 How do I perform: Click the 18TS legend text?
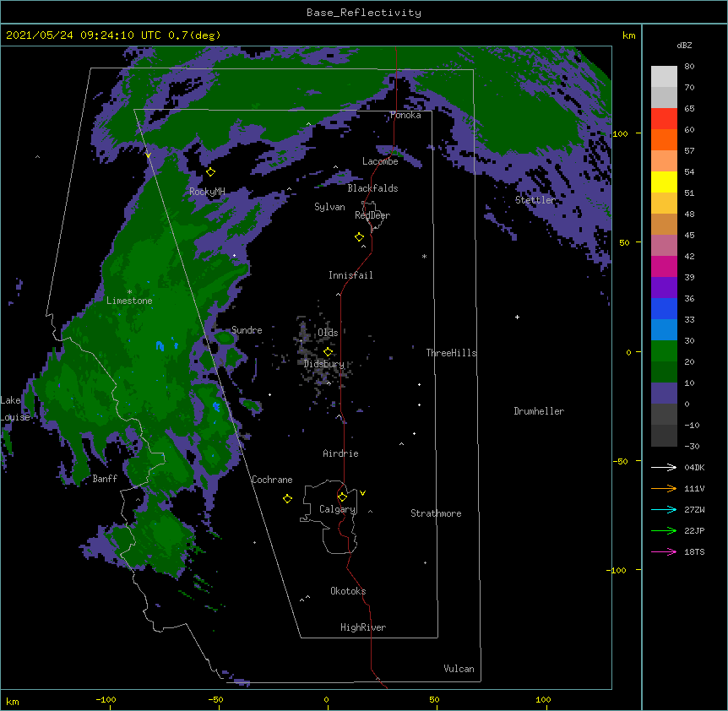pos(694,551)
